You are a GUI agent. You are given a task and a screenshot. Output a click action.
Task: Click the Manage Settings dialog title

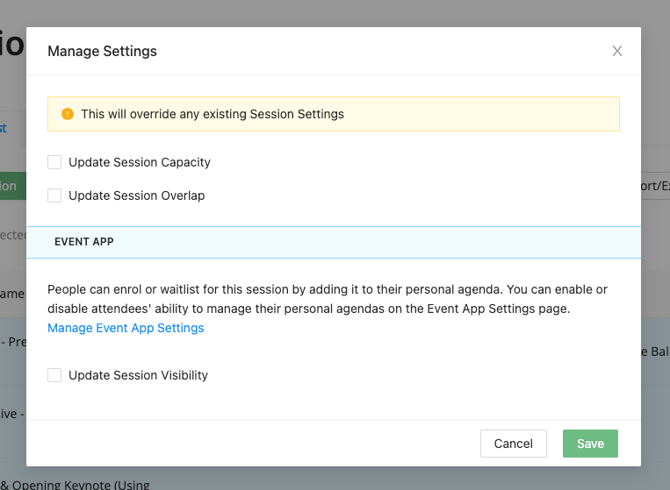click(x=102, y=51)
